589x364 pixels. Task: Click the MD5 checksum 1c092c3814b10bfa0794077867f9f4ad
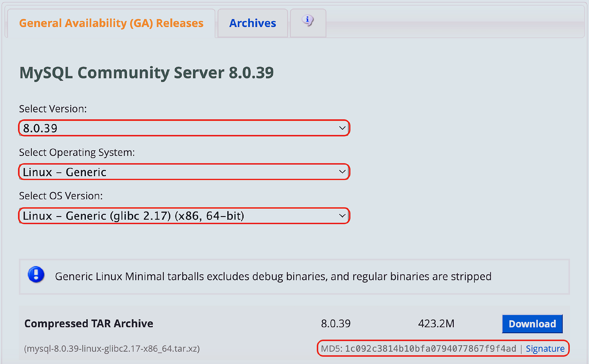pos(430,348)
